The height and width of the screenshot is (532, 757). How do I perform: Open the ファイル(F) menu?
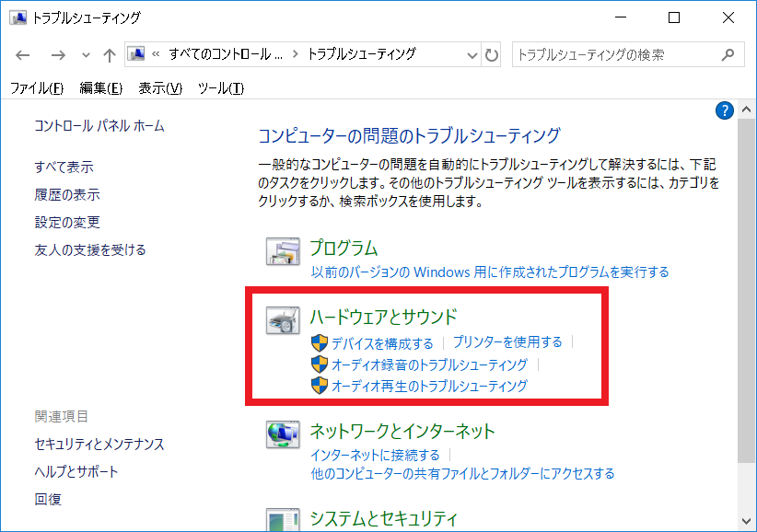pos(37,88)
